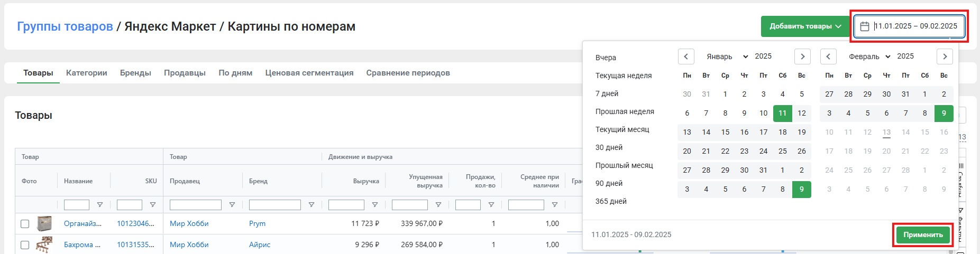The image size is (980, 254).
Task: Open the Февраль month dropdown
Action: (869, 57)
